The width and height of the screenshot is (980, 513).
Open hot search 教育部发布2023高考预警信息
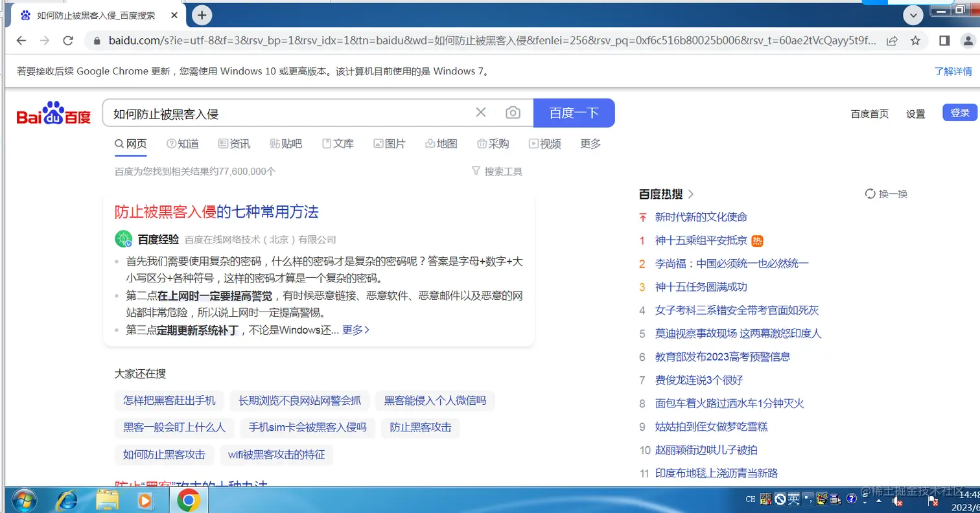[723, 357]
